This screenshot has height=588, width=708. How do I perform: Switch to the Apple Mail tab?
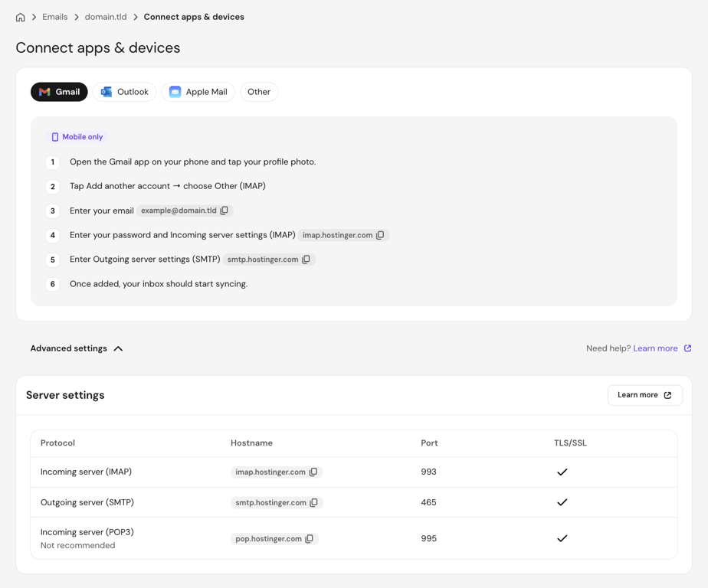pos(198,92)
